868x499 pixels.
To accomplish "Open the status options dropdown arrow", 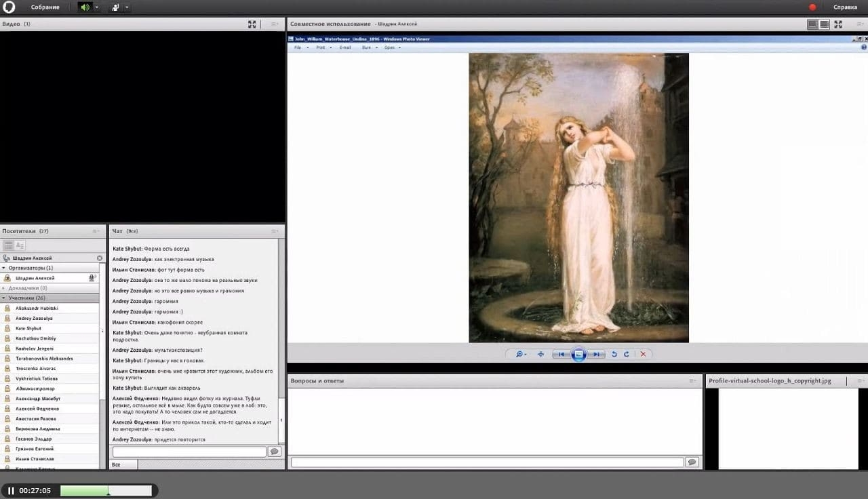I will pos(127,7).
